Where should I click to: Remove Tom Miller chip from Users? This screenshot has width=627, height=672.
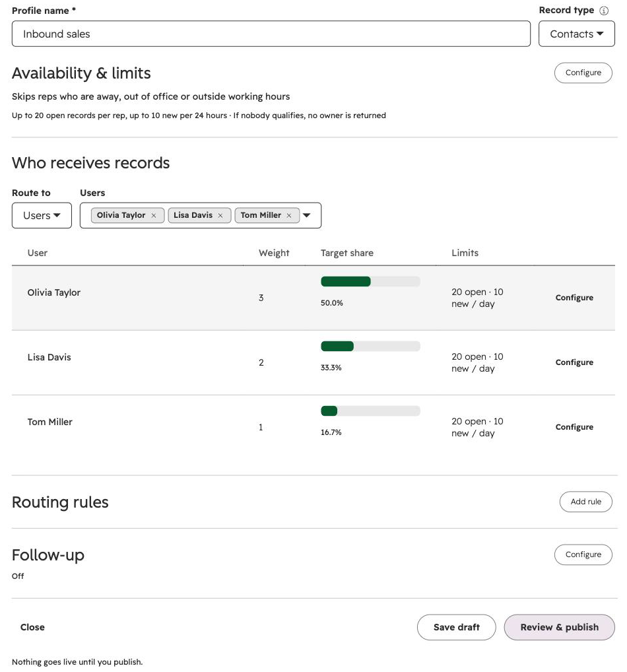pyautogui.click(x=289, y=216)
